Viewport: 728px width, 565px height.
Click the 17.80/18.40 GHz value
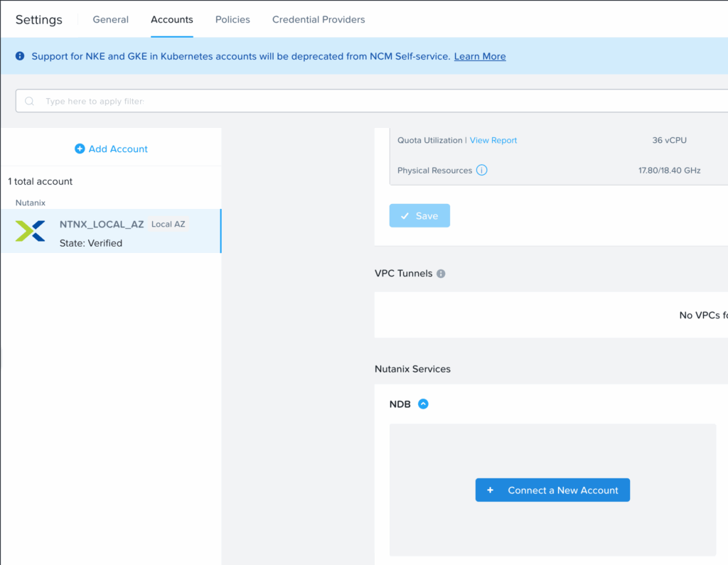pyautogui.click(x=669, y=171)
